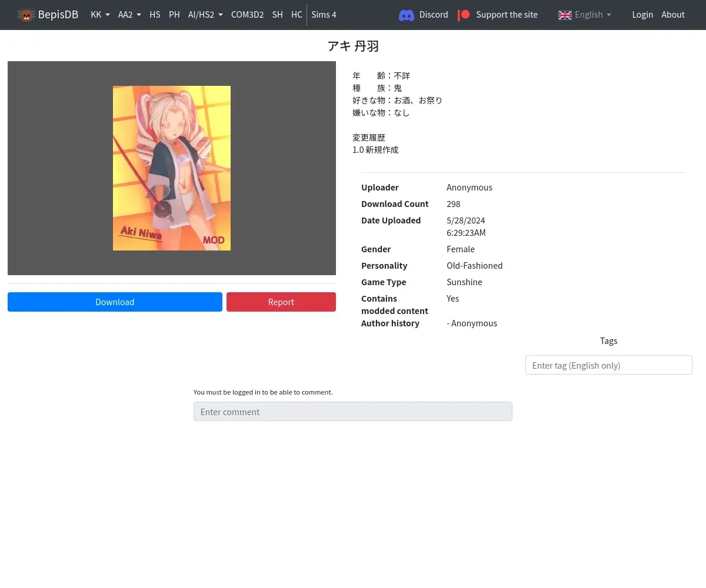Open the HC section
Image resolution: width=706 pixels, height=588 pixels.
coord(297,15)
